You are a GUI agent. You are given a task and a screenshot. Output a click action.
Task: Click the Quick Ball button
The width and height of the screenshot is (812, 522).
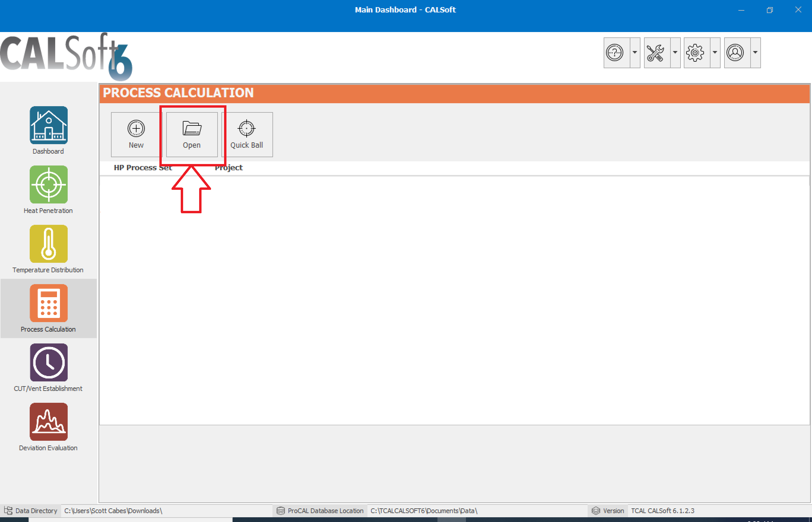[x=247, y=134]
